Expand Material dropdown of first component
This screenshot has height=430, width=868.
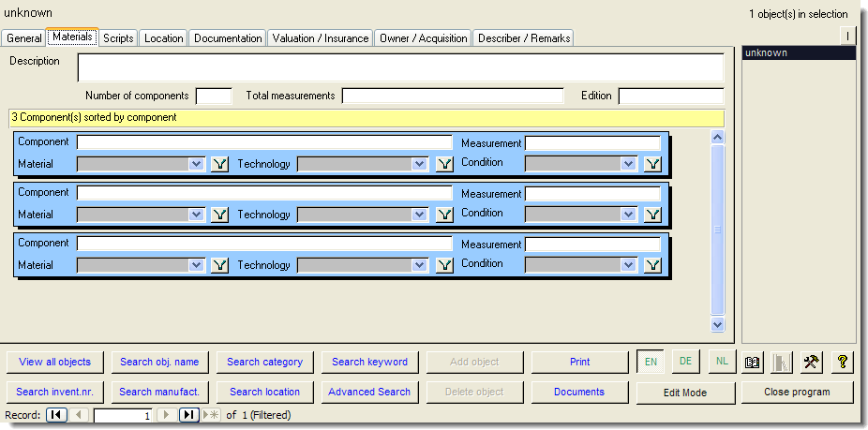(196, 164)
